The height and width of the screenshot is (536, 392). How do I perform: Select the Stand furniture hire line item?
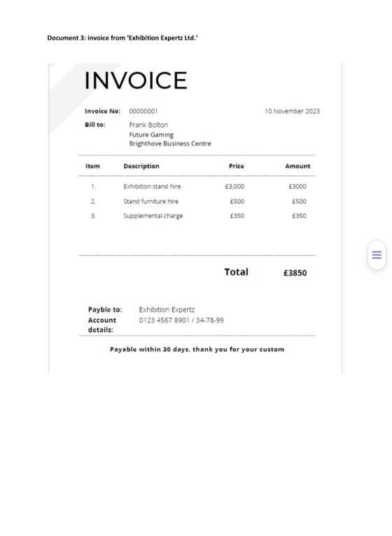(x=151, y=201)
